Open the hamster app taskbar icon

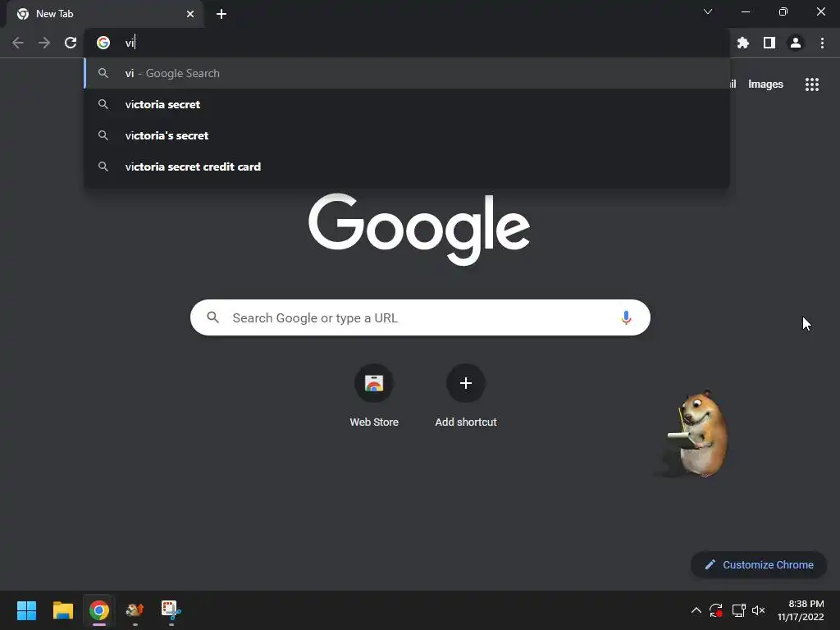[135, 610]
